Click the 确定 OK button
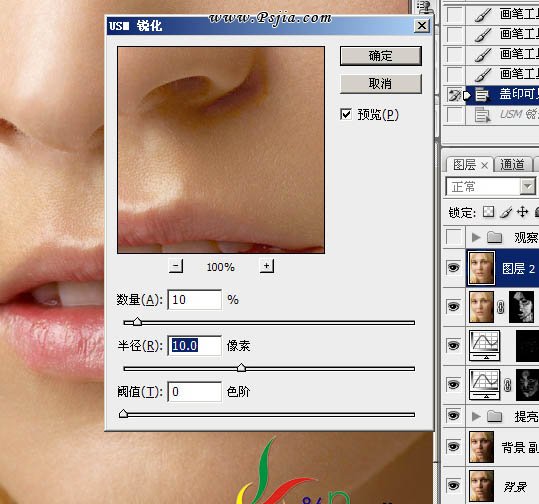539x504 pixels. [381, 56]
